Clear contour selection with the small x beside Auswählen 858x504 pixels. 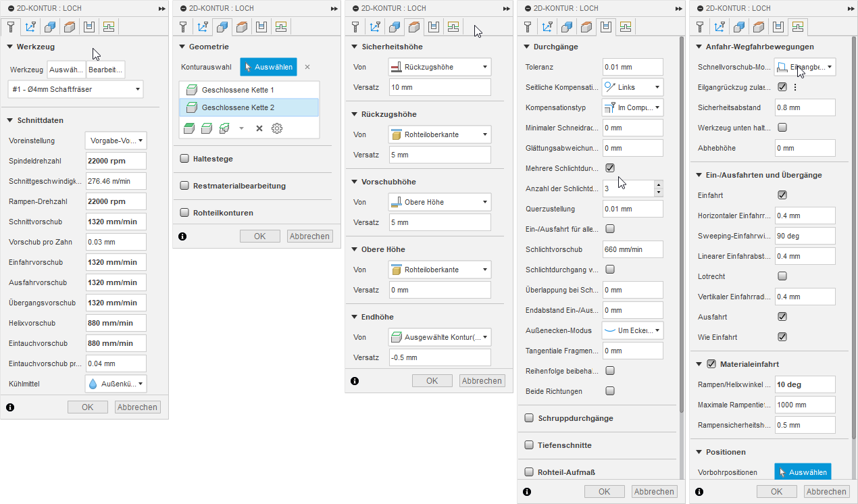click(x=307, y=67)
